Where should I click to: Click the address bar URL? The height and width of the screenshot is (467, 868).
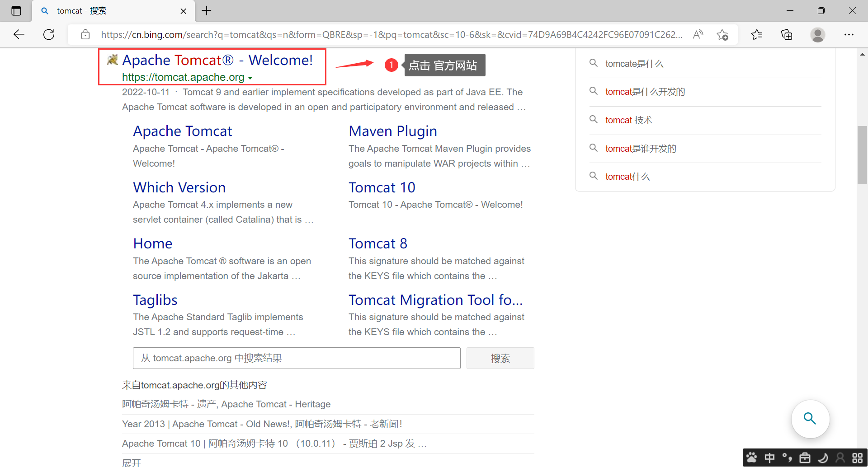click(392, 35)
